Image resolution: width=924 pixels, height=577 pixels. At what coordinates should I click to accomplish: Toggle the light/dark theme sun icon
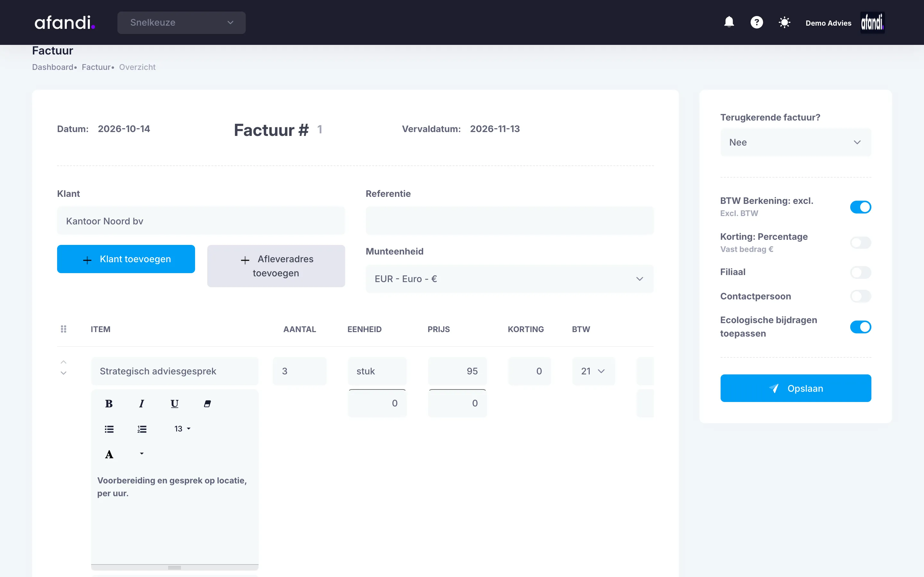tap(784, 22)
